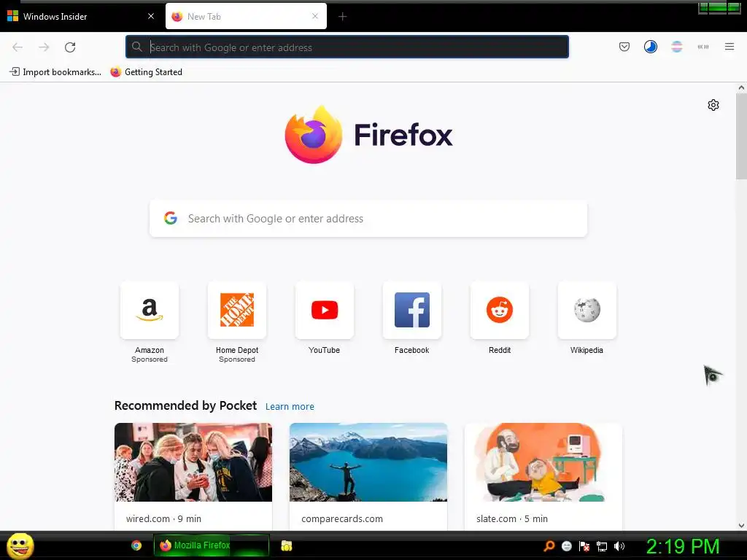Click the comparecards.com source text
The height and width of the screenshot is (560, 747).
[x=342, y=518]
